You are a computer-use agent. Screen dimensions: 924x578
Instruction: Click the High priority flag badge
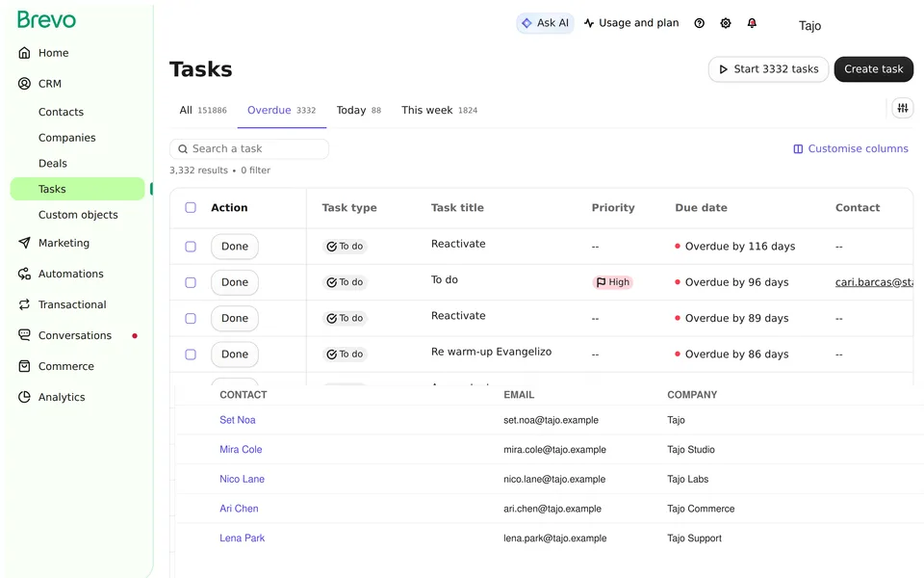(x=613, y=282)
